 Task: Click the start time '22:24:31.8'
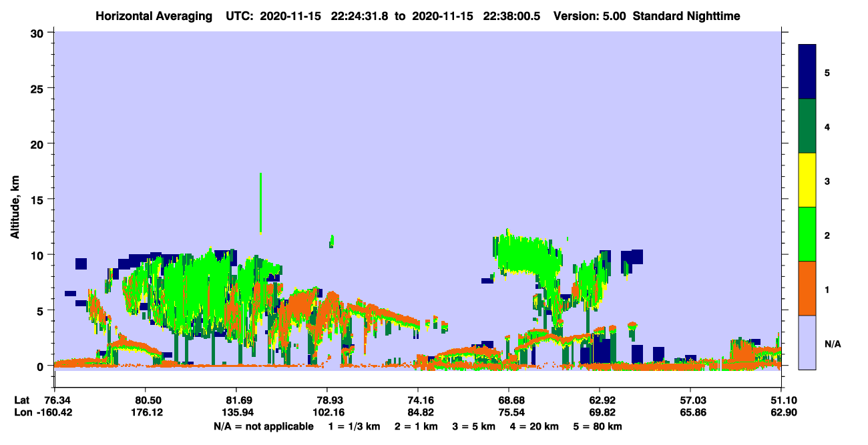[x=359, y=16]
